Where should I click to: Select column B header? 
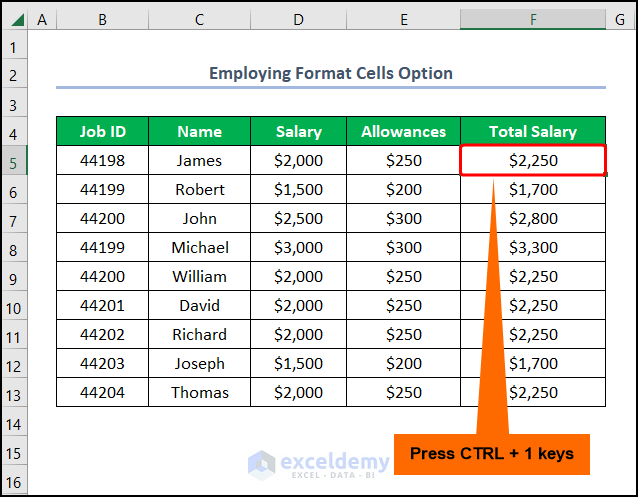coord(102,19)
